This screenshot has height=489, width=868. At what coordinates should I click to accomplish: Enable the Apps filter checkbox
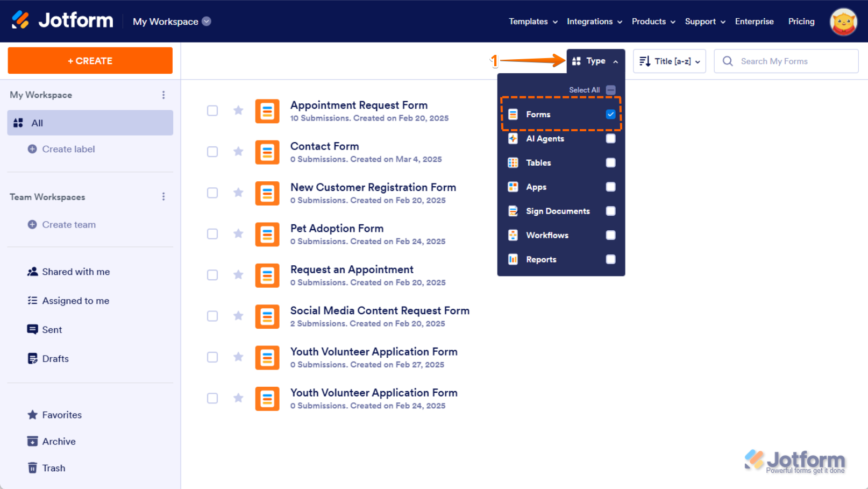pos(610,187)
